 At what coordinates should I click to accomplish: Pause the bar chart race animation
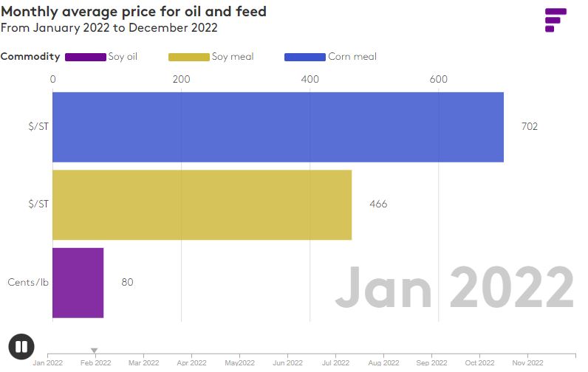point(21,347)
